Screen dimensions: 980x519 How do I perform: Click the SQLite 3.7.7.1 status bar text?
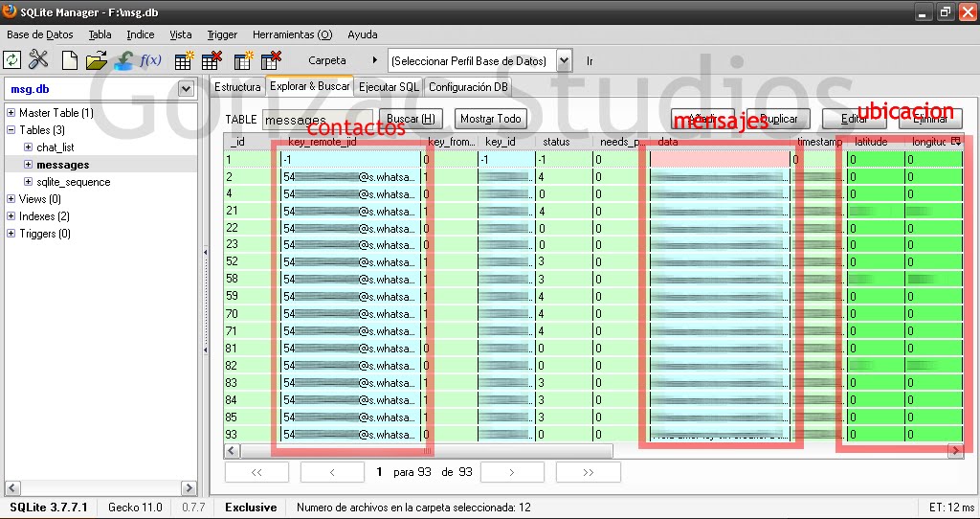pos(49,508)
